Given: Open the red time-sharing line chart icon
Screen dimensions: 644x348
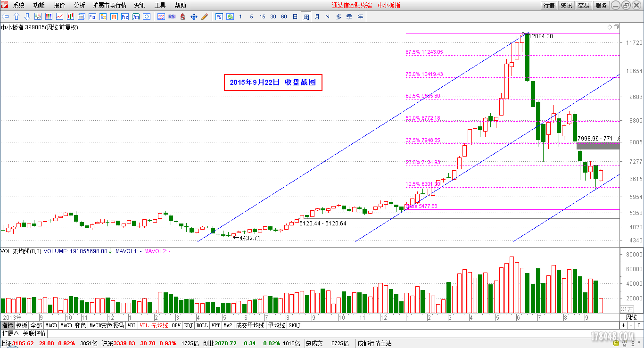Looking at the screenshot, I should 60,17.
